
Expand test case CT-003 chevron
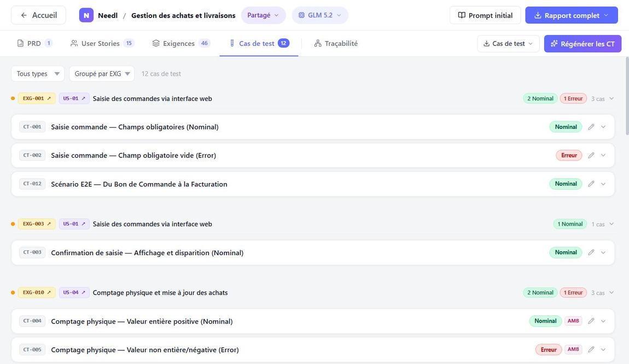(603, 253)
